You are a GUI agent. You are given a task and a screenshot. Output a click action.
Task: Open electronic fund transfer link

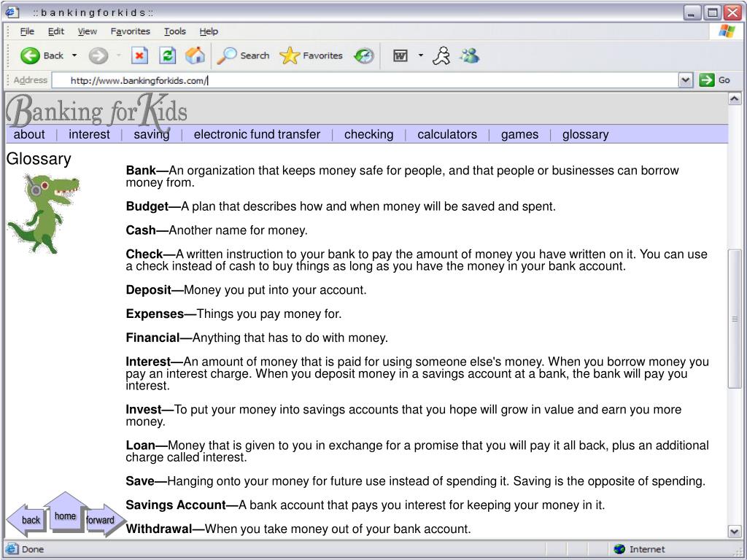[257, 134]
